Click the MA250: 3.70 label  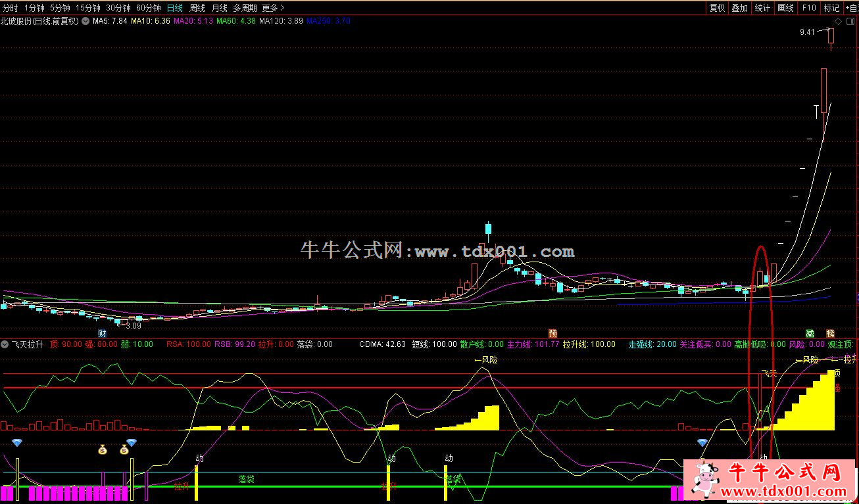pos(328,21)
